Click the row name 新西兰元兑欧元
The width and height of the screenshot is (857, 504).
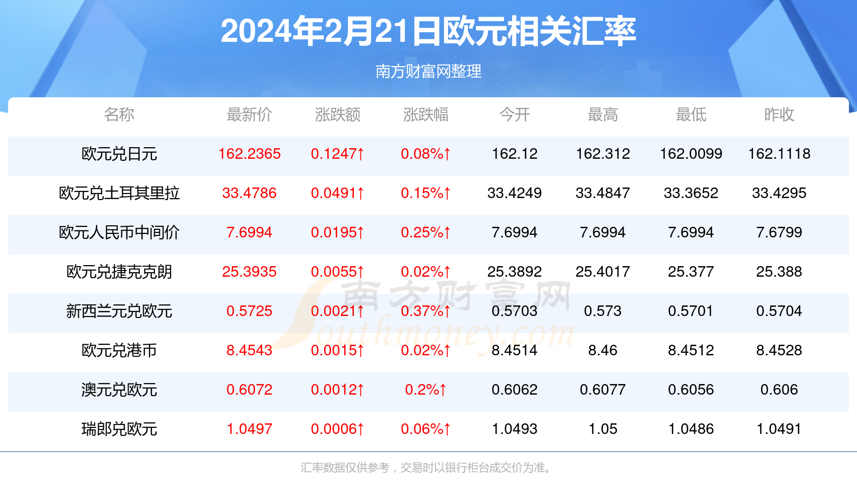tap(119, 311)
